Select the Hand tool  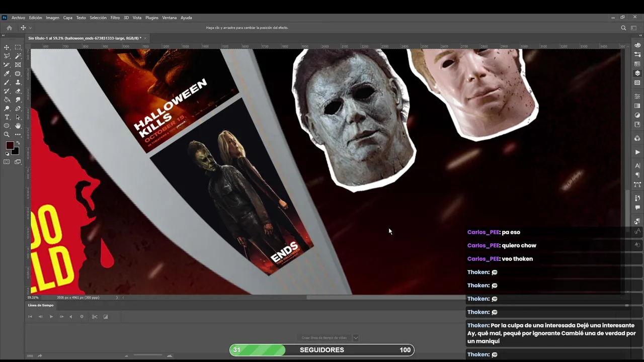click(18, 126)
